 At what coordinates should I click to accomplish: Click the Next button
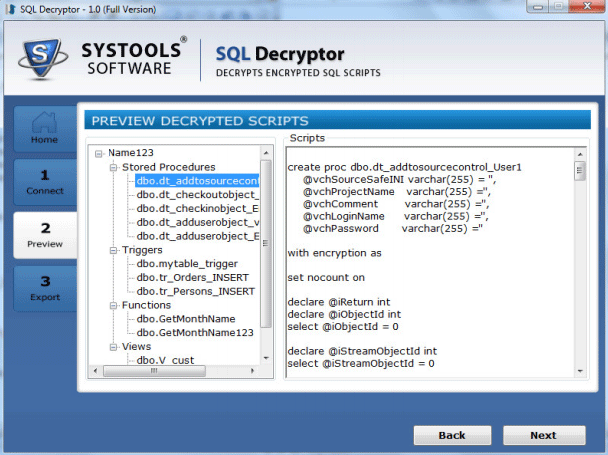(544, 435)
